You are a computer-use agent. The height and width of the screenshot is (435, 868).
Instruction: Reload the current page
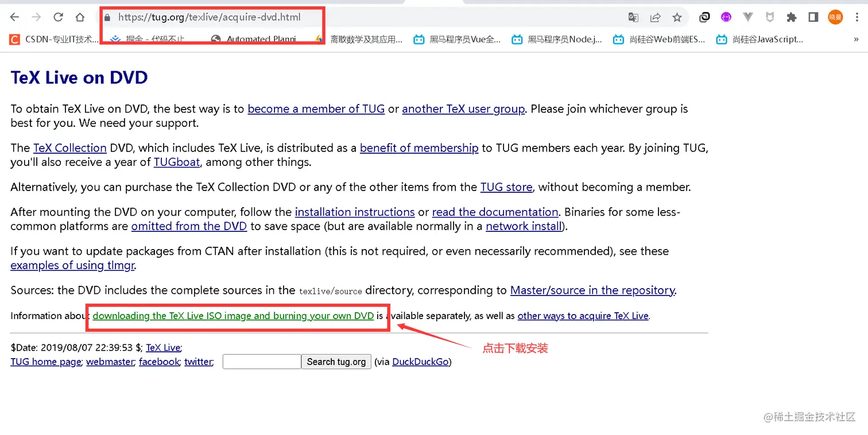coord(58,17)
